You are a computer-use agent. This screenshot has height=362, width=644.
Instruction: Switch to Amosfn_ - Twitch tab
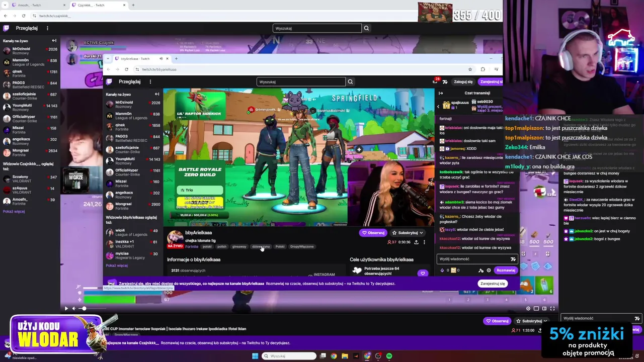[38, 5]
